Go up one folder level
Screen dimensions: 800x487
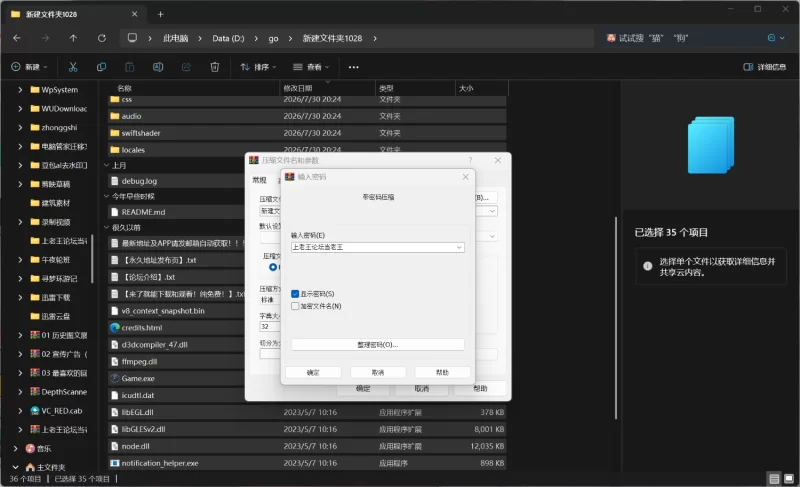click(x=73, y=38)
